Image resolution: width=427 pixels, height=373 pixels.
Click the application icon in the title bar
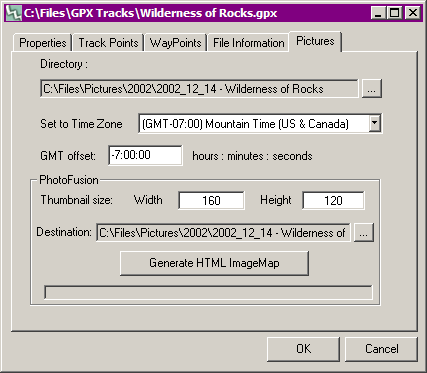click(x=14, y=13)
